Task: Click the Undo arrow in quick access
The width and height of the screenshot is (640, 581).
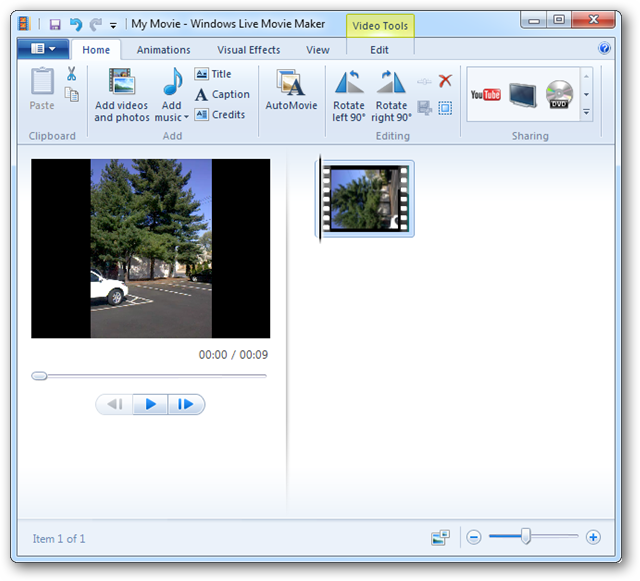Action: [x=76, y=23]
